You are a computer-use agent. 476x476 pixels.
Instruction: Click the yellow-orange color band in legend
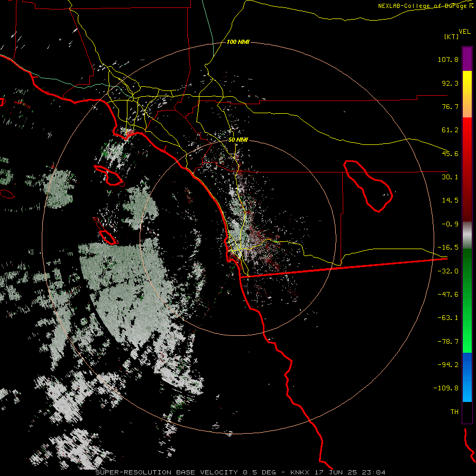pyautogui.click(x=467, y=94)
